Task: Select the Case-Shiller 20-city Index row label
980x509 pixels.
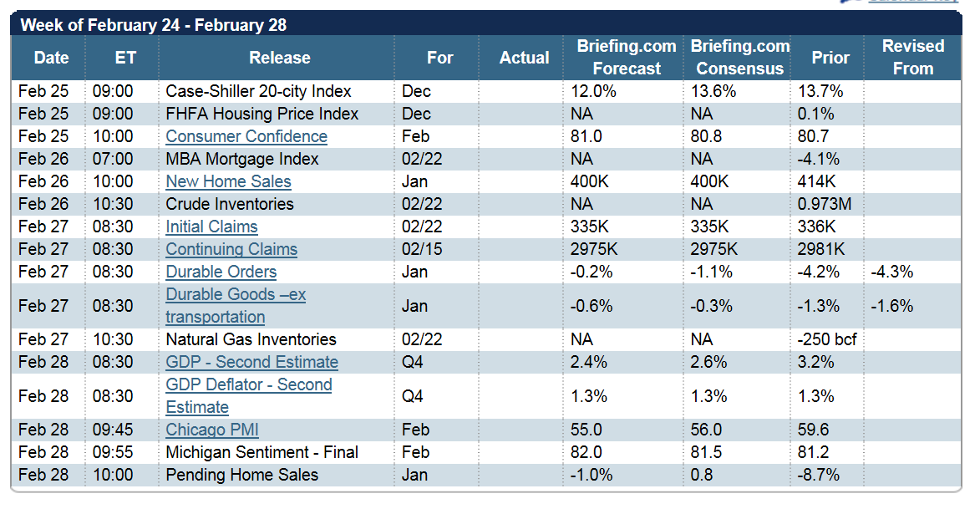Action: pyautogui.click(x=258, y=91)
